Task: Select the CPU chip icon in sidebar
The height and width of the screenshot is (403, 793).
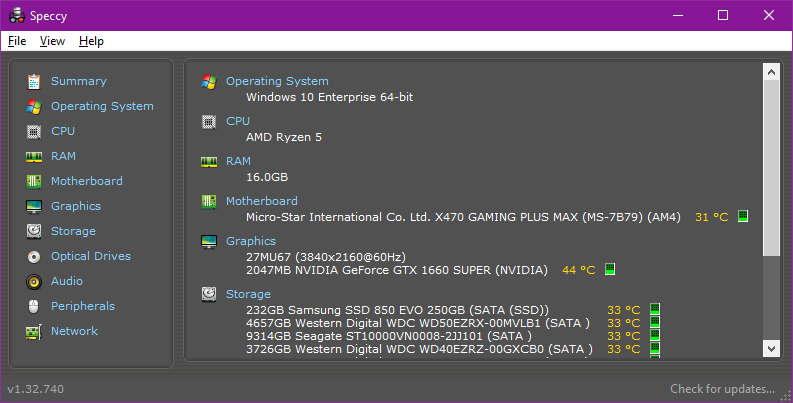Action: tap(34, 131)
